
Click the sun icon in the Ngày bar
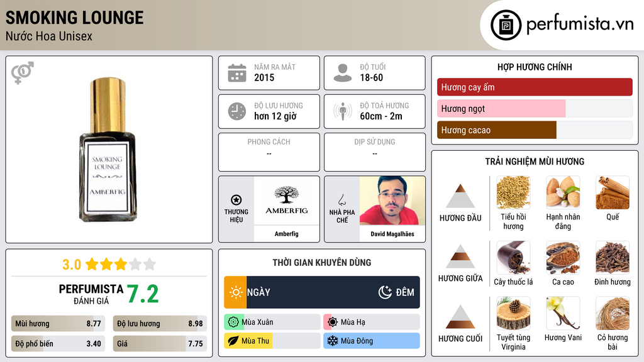[x=236, y=292]
